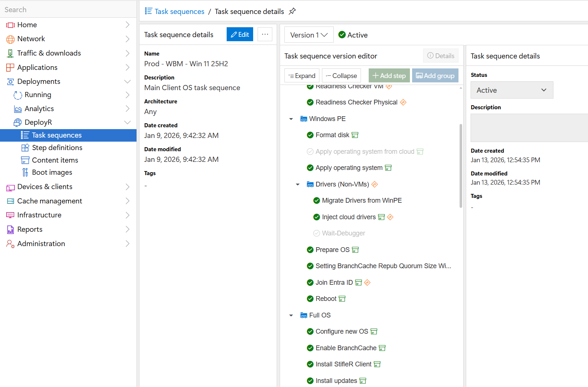The height and width of the screenshot is (387, 588).
Task: Click the Boot images icon
Action: click(x=25, y=173)
